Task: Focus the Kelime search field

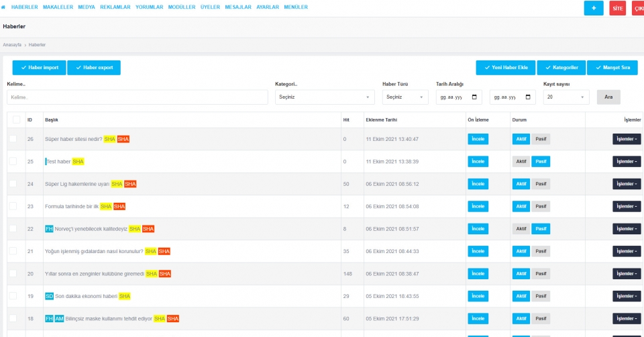Action: 137,97
